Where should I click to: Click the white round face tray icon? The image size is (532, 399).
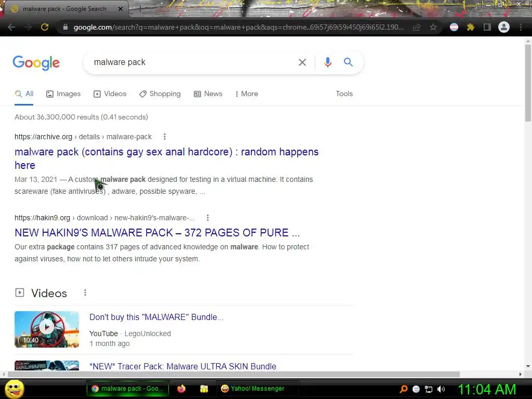416,389
